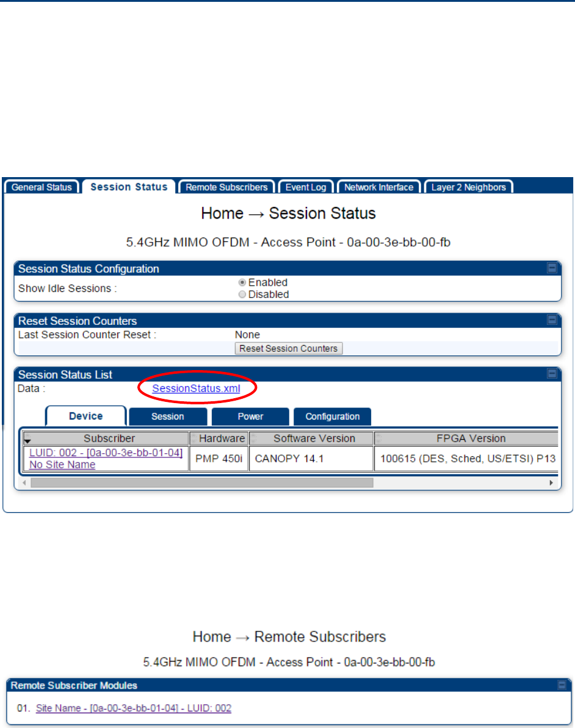Go to Network Interface tab

coord(378,187)
